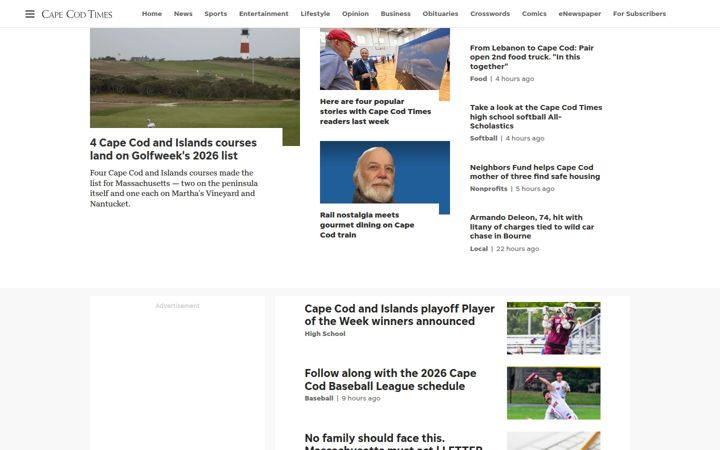The height and width of the screenshot is (450, 720).
Task: Read '4 Cape Cod and Islands courses' headline
Action: 173,149
